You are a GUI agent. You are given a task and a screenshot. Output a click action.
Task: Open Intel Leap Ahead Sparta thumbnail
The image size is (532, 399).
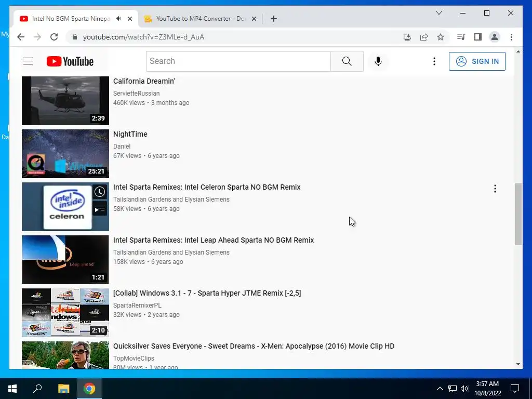click(65, 260)
